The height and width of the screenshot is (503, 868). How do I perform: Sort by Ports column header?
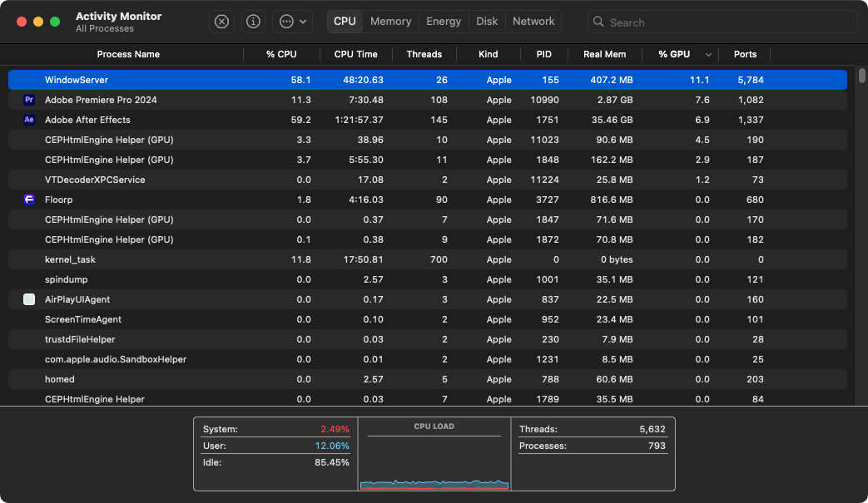[x=745, y=54]
